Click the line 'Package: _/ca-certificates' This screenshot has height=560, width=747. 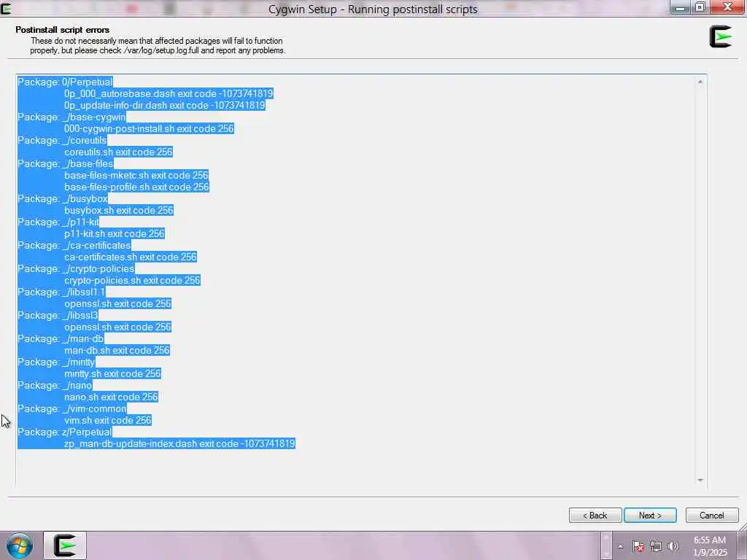click(x=74, y=245)
